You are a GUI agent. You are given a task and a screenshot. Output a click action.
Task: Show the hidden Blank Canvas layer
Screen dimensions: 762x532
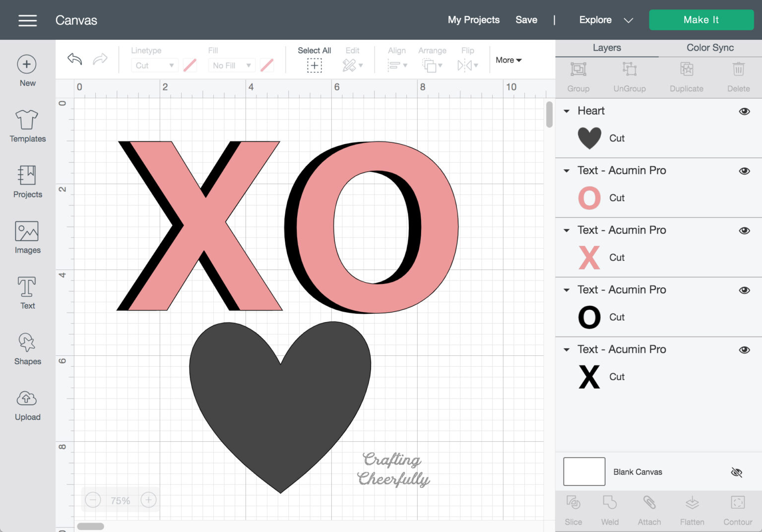[737, 472]
